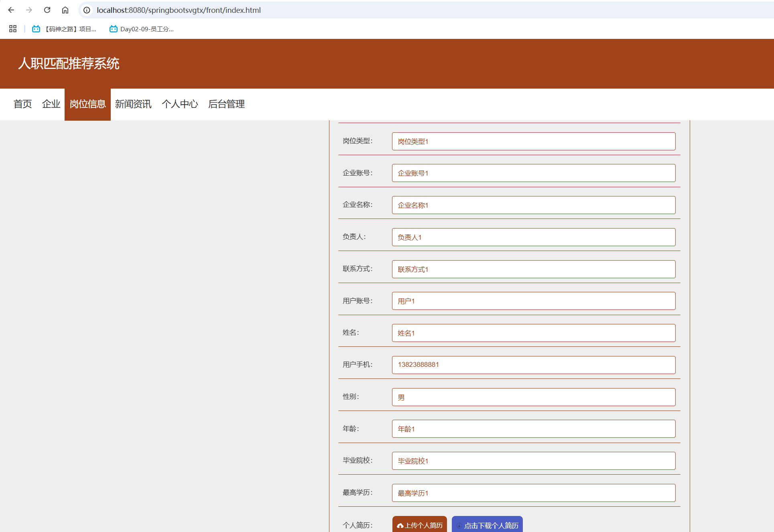The width and height of the screenshot is (774, 532).
Task: Open the 码神之路 bookmark
Action: (65, 29)
